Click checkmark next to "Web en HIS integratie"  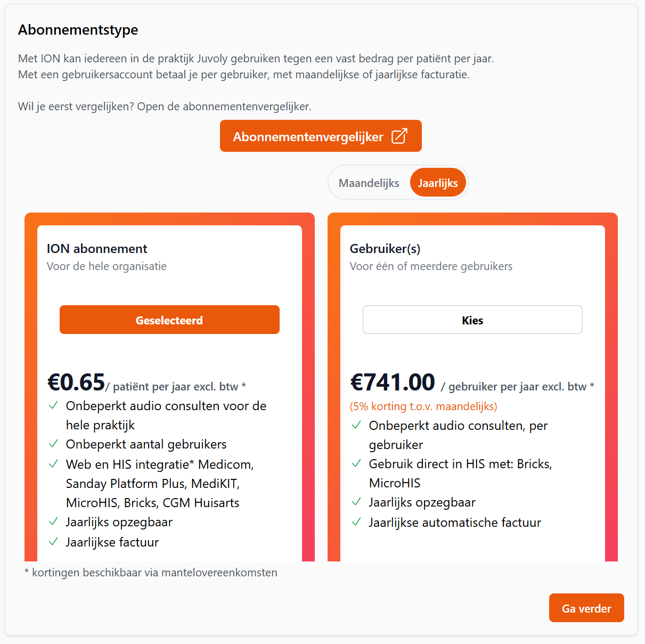[x=53, y=464]
